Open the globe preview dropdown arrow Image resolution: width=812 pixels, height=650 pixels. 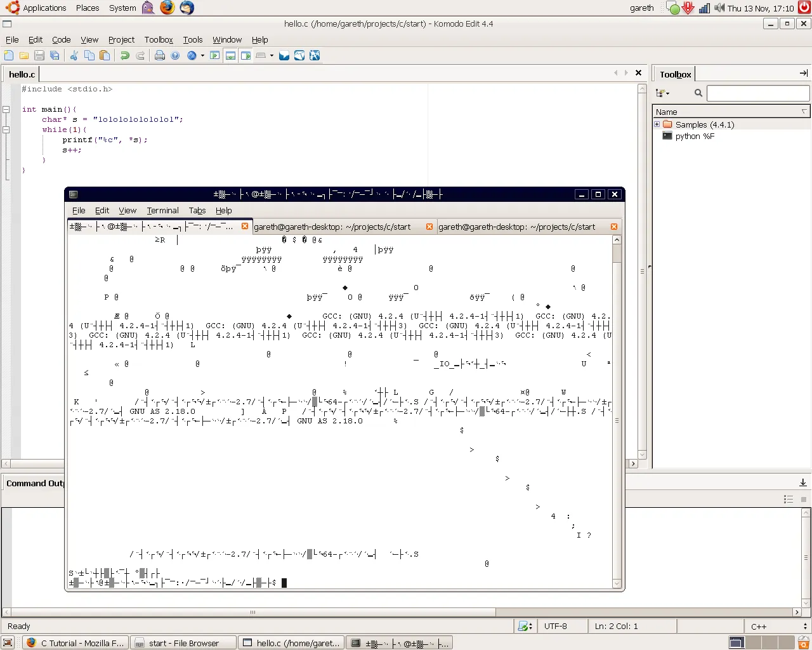coord(202,56)
